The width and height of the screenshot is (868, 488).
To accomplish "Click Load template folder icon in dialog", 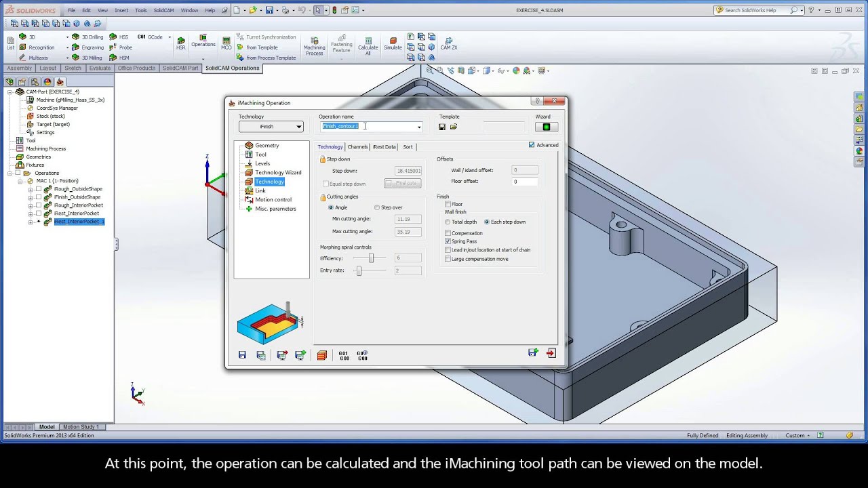I will pyautogui.click(x=454, y=127).
